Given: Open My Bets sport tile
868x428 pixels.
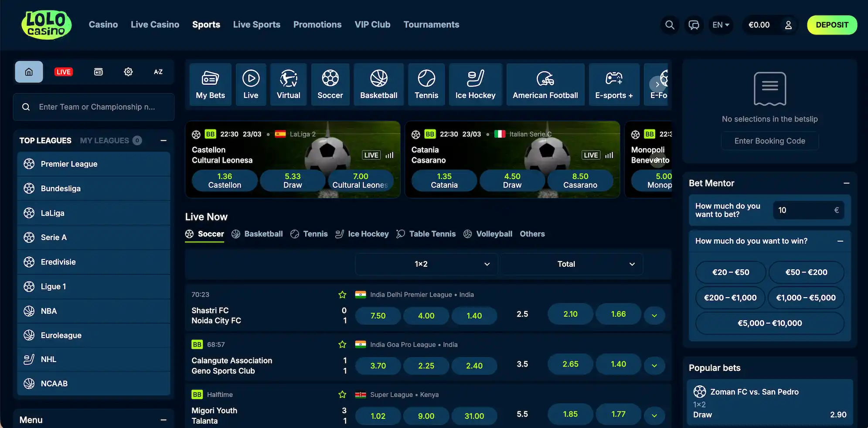Looking at the screenshot, I should (211, 85).
